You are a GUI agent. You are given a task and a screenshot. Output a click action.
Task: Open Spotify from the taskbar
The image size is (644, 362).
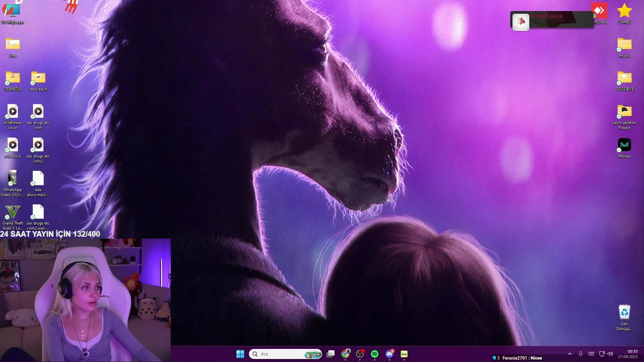click(374, 354)
